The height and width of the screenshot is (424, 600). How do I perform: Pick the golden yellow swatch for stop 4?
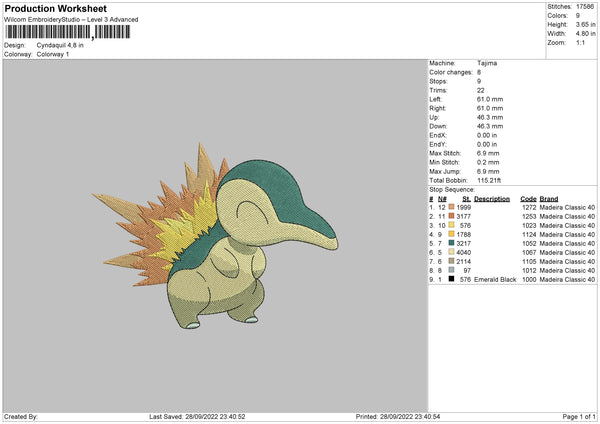(453, 234)
